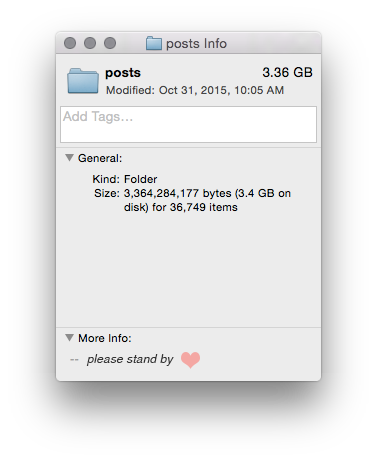The width and height of the screenshot is (377, 455).
Task: Minimize the posts Info window
Action: pos(90,43)
